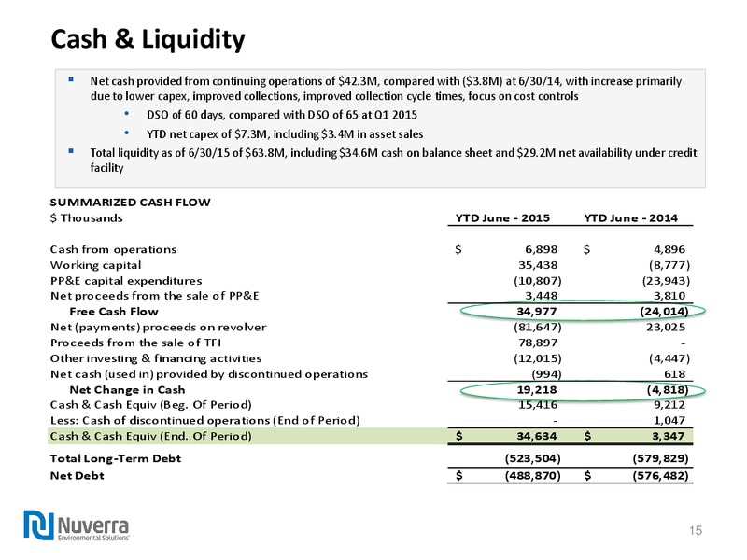747x560 pixels.
Task: Click the slide page number 15
Action: (x=696, y=531)
